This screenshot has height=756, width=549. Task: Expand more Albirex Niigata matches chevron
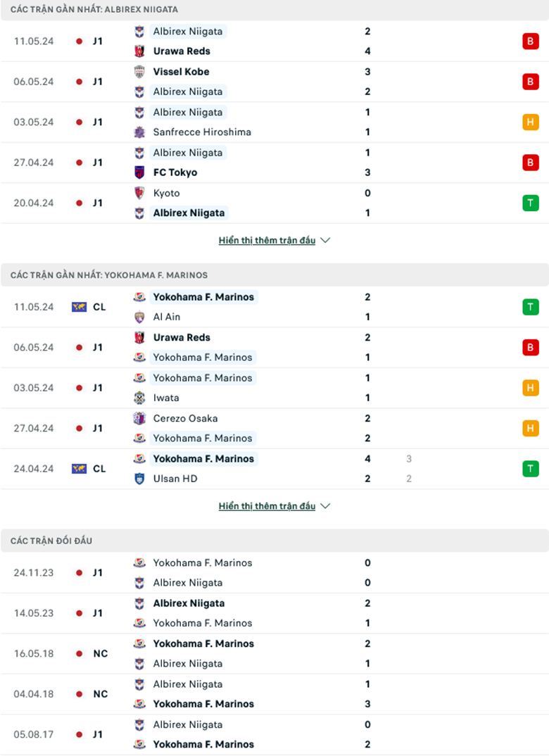[x=325, y=241]
